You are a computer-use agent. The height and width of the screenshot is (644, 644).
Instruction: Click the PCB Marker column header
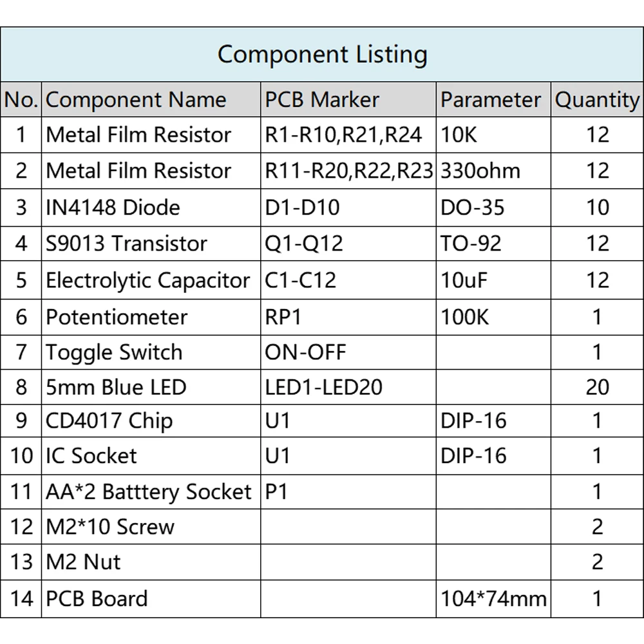coord(322,100)
